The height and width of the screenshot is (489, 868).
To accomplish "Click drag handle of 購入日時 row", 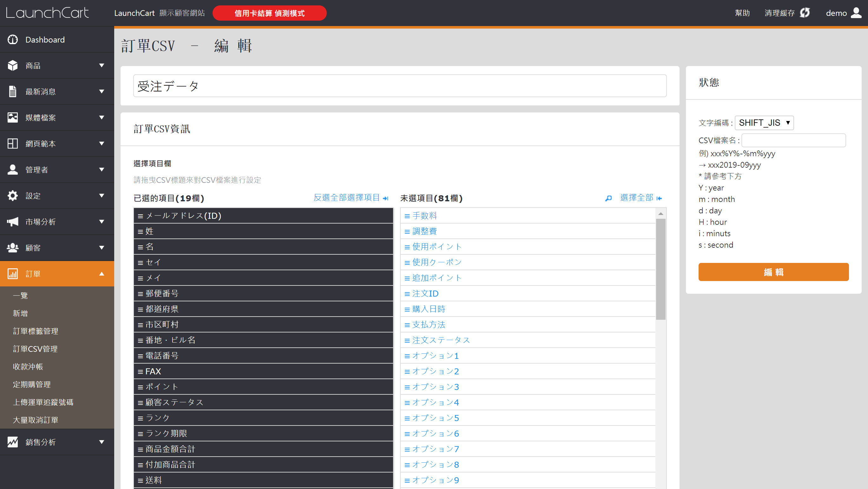I will coord(407,310).
